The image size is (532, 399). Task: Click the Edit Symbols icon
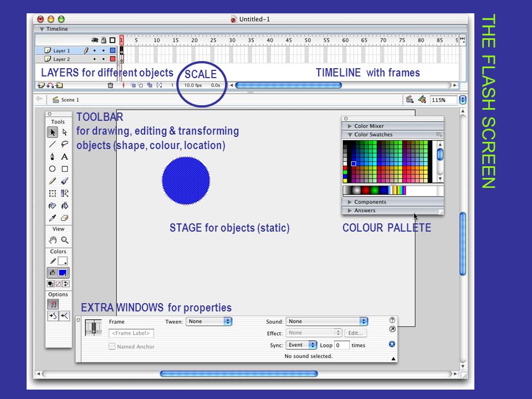(x=422, y=99)
